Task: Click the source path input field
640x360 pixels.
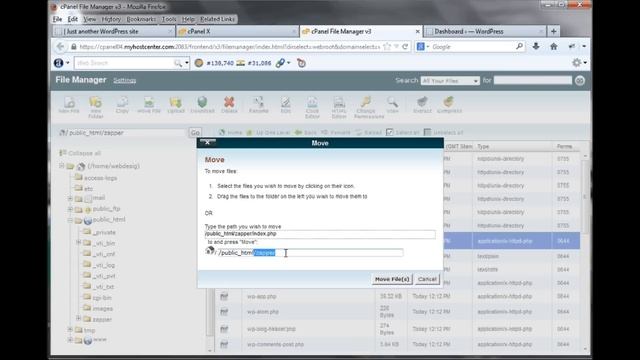Action: point(320,234)
